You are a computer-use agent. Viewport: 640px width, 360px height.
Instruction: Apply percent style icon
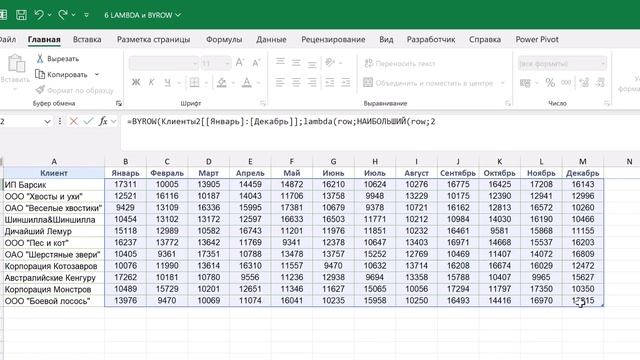550,83
